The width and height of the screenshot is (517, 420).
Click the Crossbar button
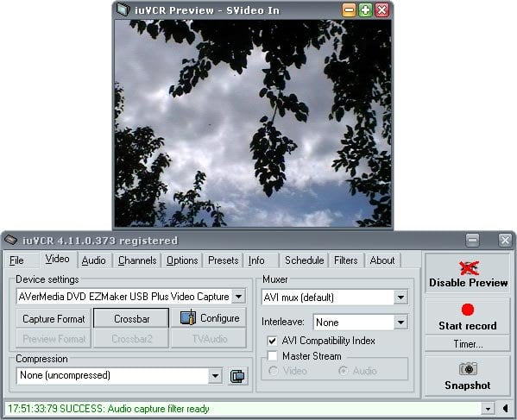(x=131, y=318)
